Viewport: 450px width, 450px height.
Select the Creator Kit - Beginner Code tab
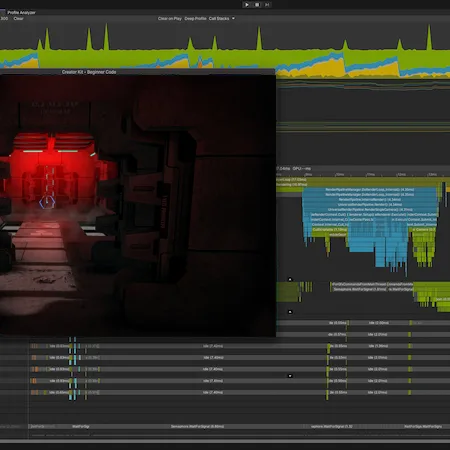point(89,72)
